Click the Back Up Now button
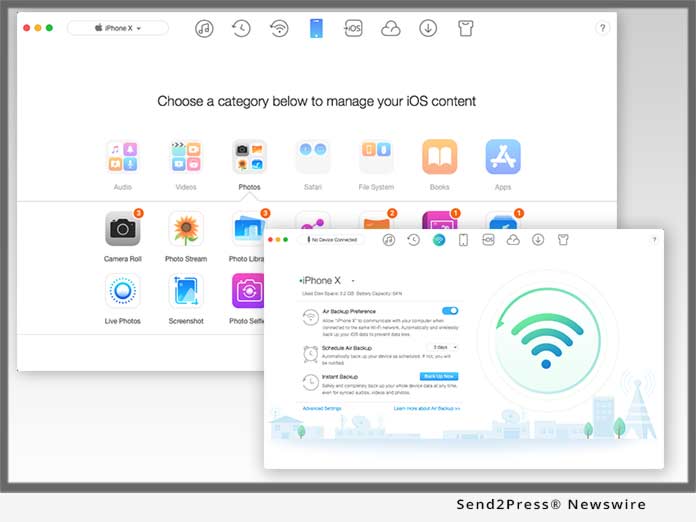The width and height of the screenshot is (696, 522). click(x=439, y=376)
